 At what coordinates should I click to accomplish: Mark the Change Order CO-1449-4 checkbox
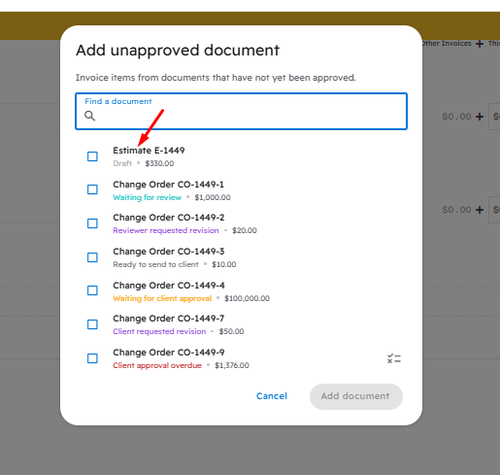[92, 290]
